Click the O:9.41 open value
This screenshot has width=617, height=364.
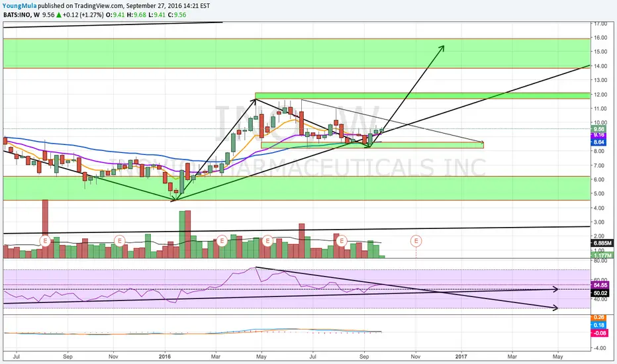(115, 15)
